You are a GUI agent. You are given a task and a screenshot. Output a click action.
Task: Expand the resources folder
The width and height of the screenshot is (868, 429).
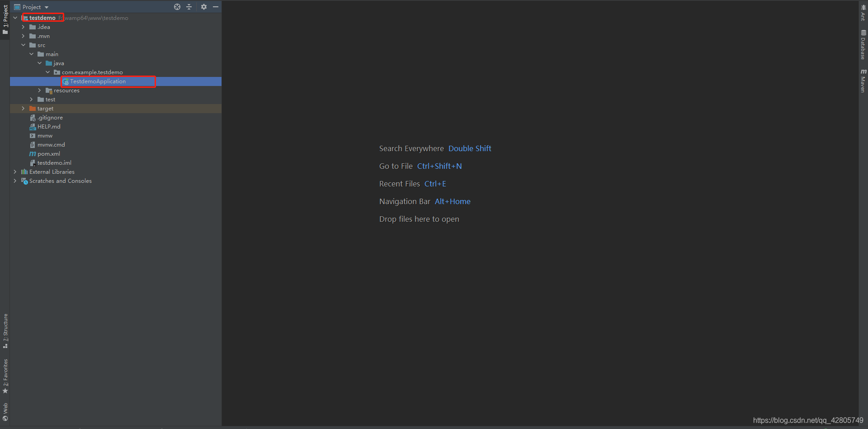click(x=39, y=90)
